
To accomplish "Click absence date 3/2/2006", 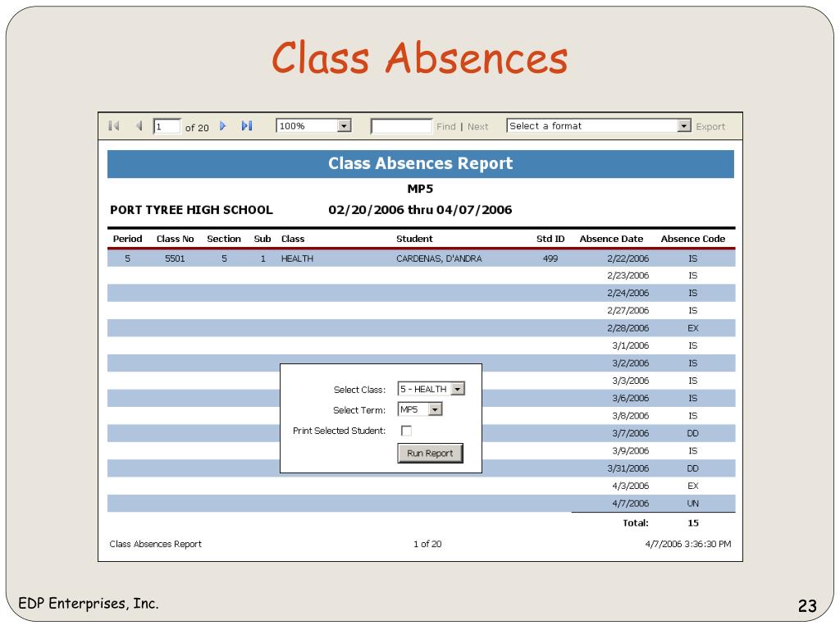I will point(631,363).
